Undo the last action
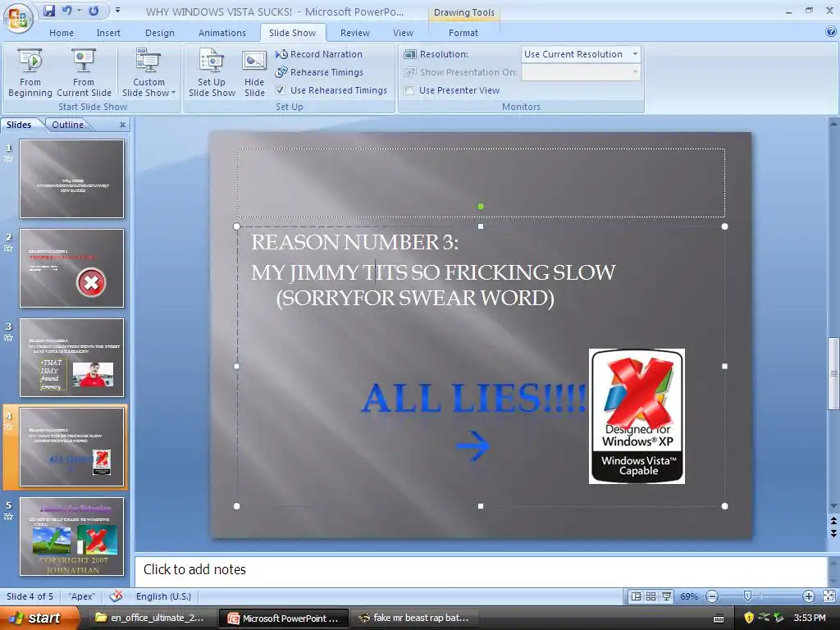This screenshot has height=630, width=840. pyautogui.click(x=67, y=11)
